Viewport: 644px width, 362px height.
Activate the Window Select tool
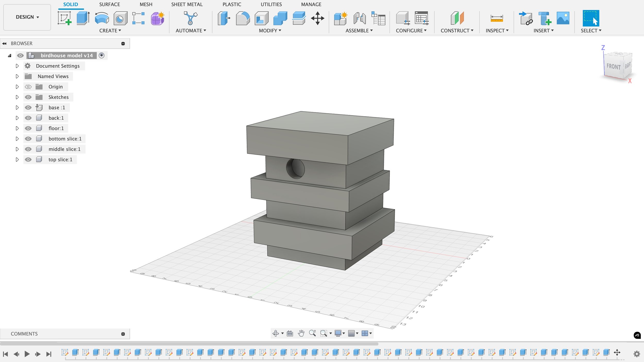pos(591,18)
